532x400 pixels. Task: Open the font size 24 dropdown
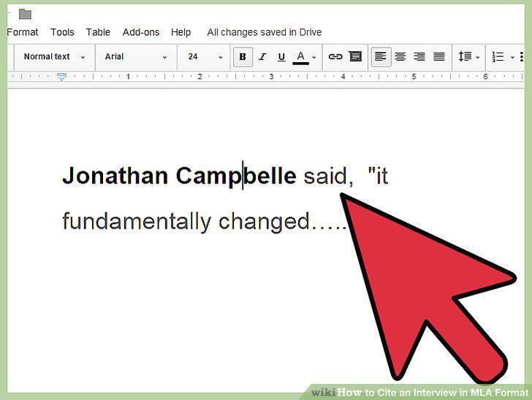point(205,57)
